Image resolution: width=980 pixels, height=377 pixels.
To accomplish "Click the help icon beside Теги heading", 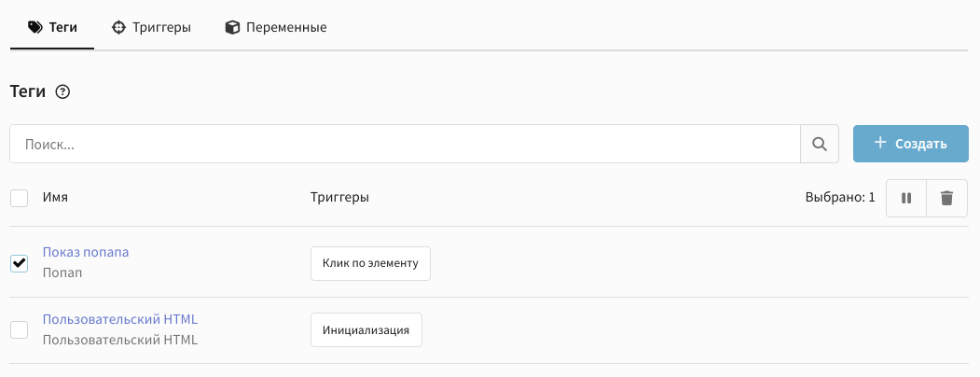I will 63,91.
